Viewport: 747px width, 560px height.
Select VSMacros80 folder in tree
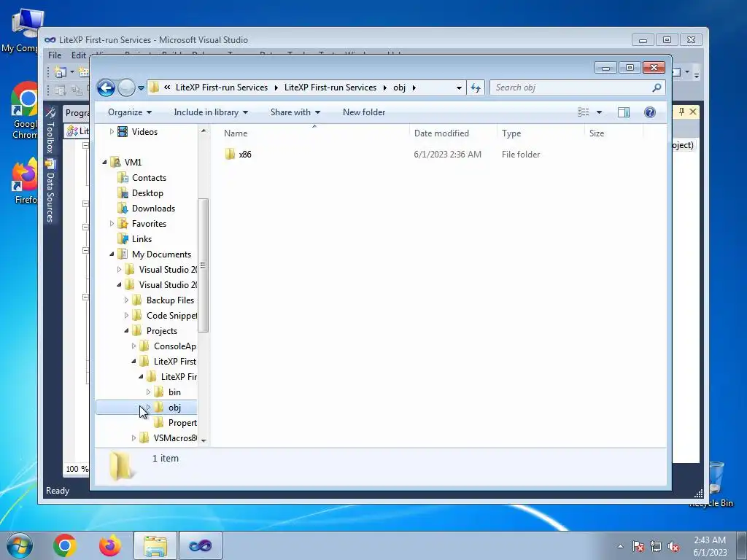tap(175, 438)
